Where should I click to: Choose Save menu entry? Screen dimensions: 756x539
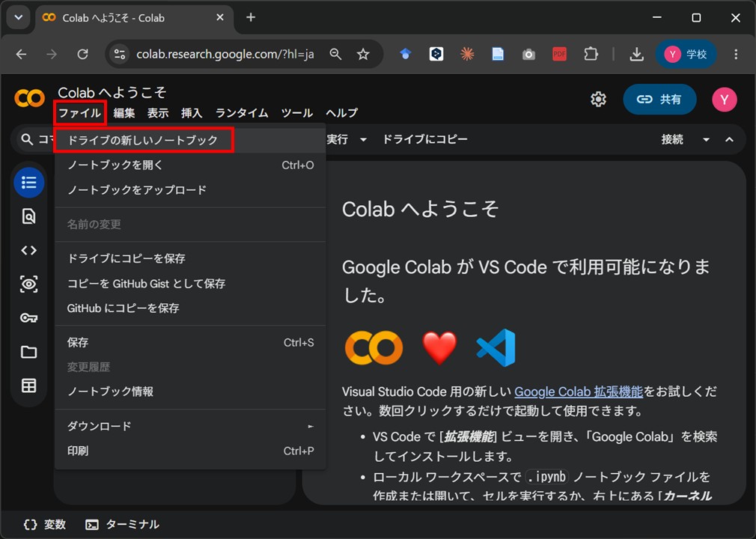point(190,342)
